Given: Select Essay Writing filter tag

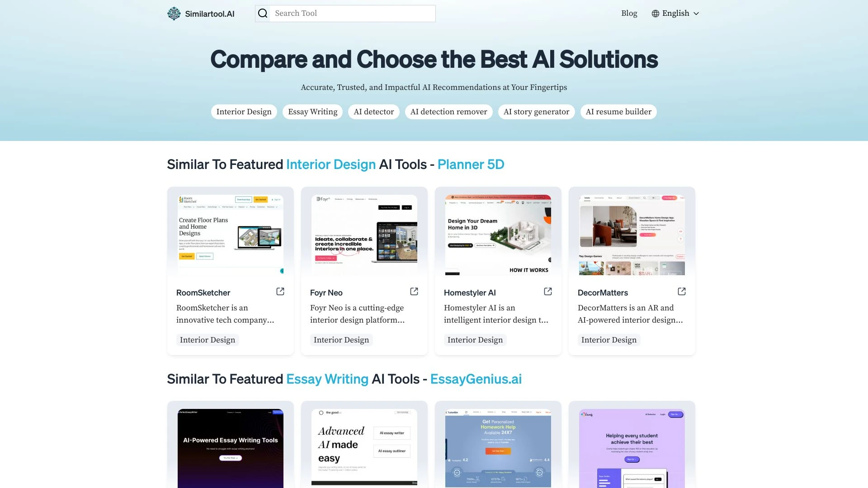Looking at the screenshot, I should point(312,112).
